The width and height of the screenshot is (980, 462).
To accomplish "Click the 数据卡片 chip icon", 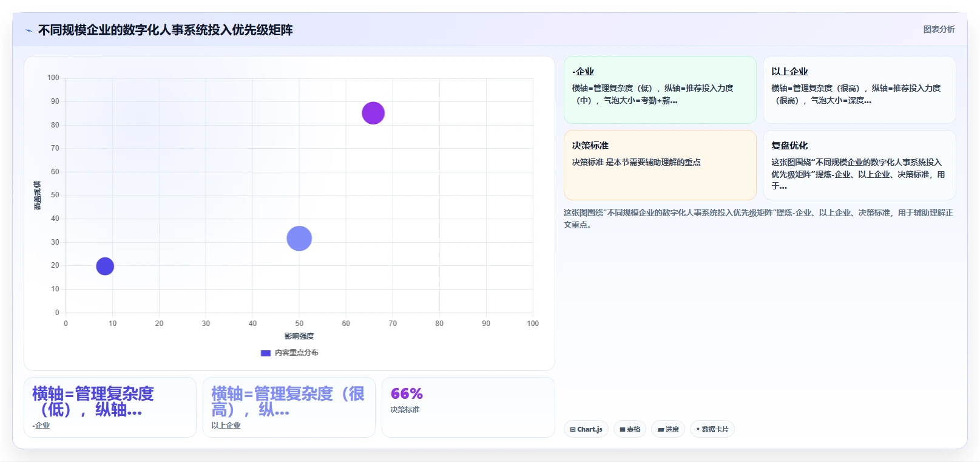I will tap(698, 429).
